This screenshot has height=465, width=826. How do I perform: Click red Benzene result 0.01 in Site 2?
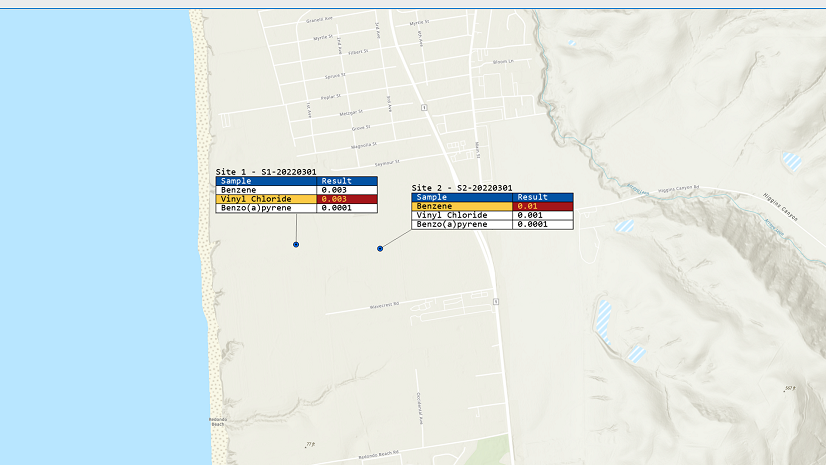pos(543,206)
